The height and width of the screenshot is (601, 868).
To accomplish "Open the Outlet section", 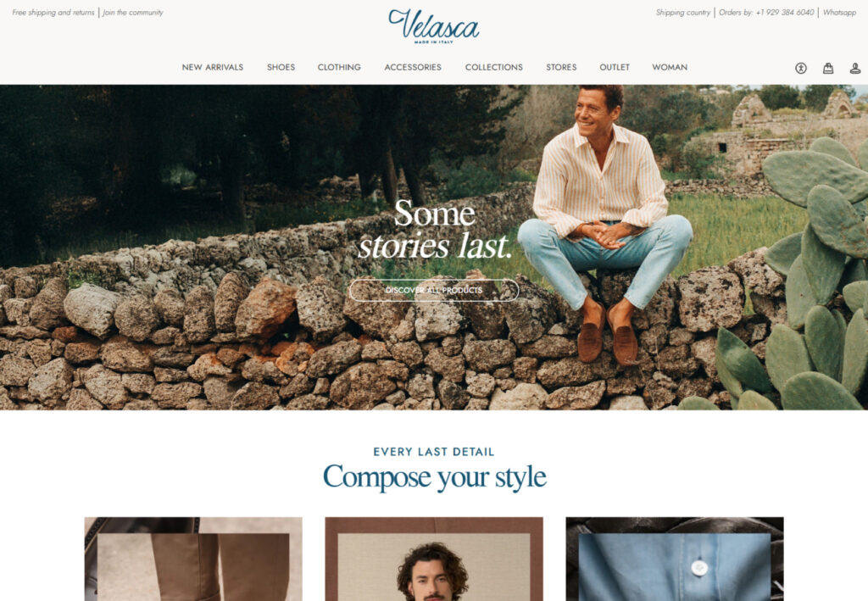I will [615, 67].
